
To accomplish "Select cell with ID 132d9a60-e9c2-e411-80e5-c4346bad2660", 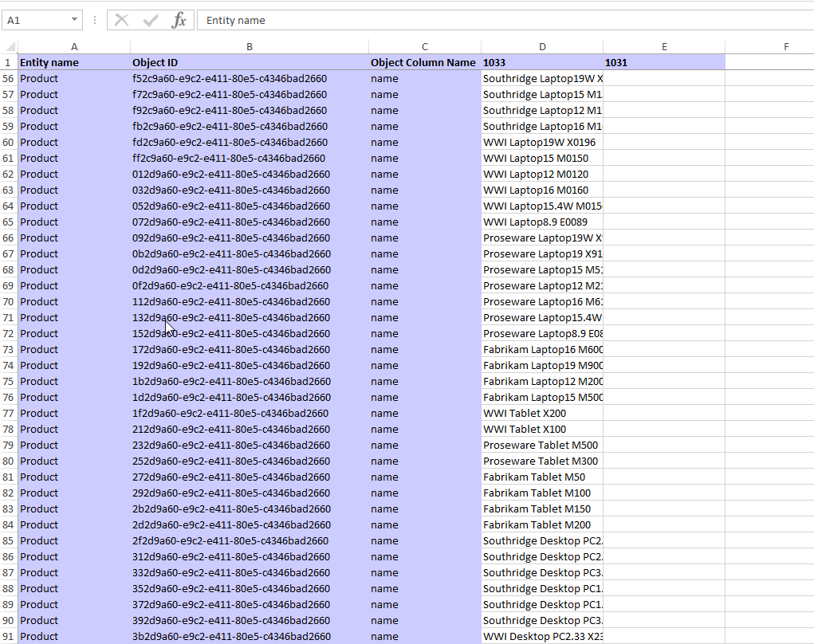I will pos(250,317).
